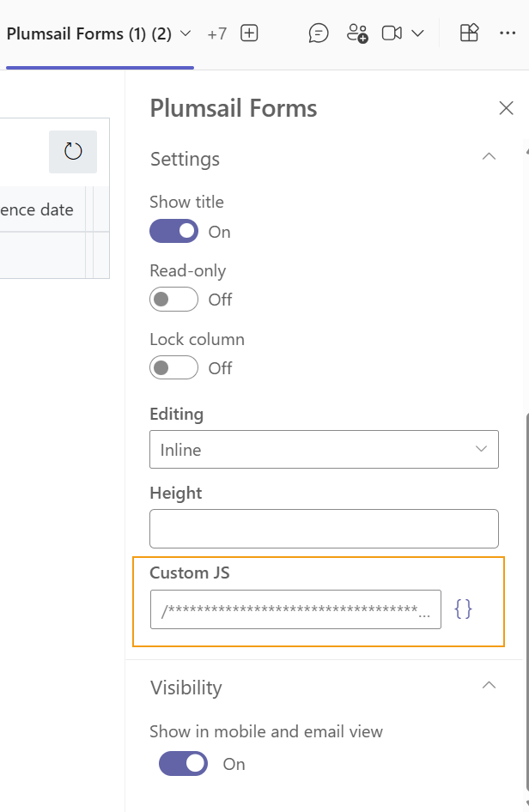Open the Custom JS code editor braces icon
The image size is (529, 812).
coord(463,609)
